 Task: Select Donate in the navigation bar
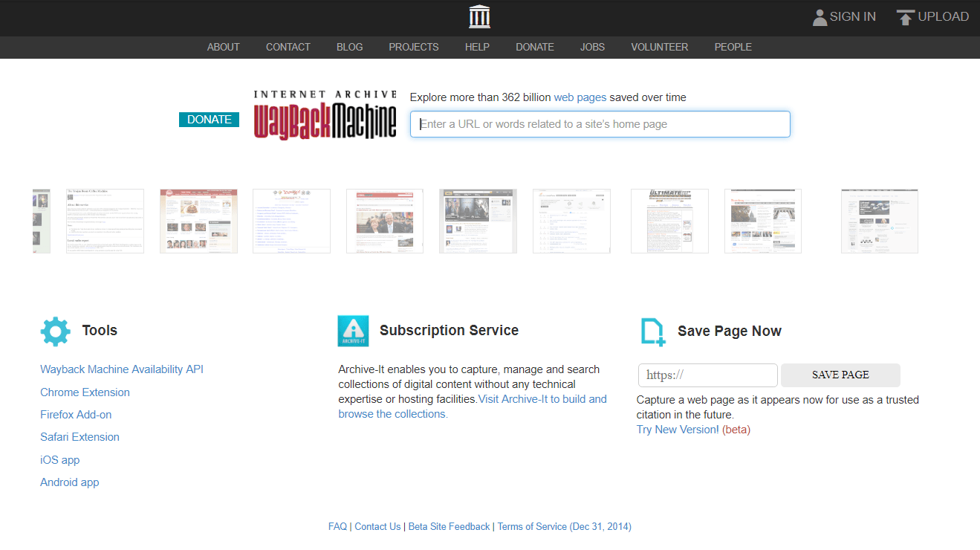coord(535,47)
